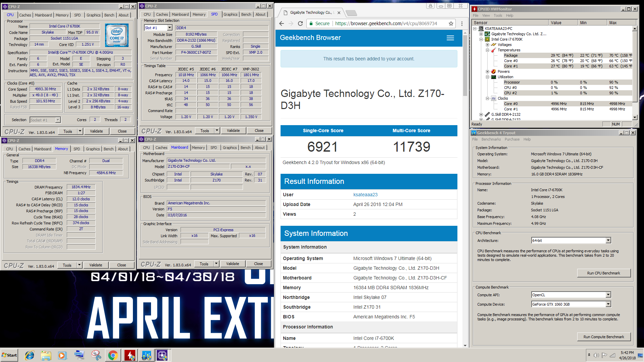Open the Action Center flag tray icon
The image size is (644, 362).
tap(604, 355)
